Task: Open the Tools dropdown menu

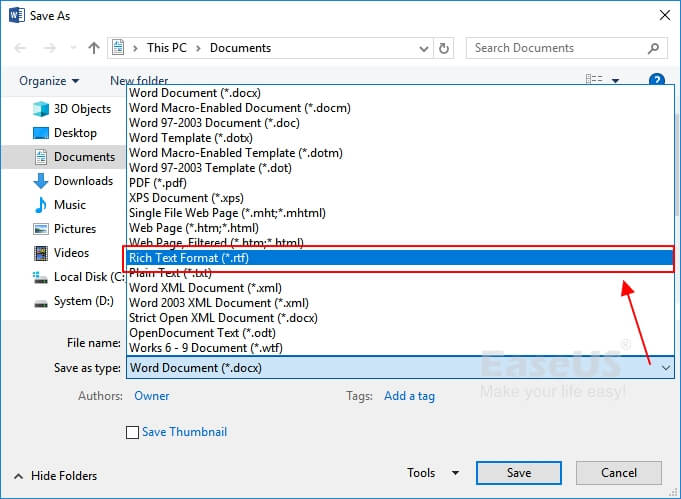Action: pyautogui.click(x=432, y=473)
